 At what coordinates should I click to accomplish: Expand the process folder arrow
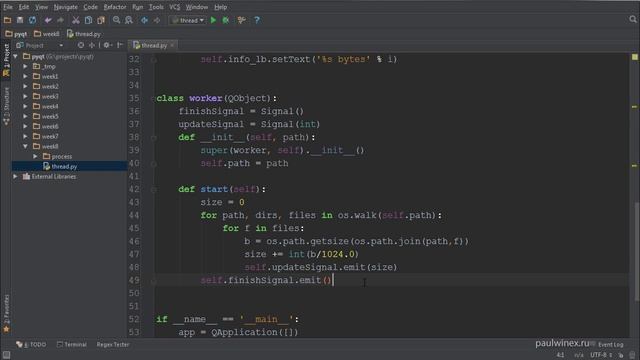pyautogui.click(x=36, y=156)
